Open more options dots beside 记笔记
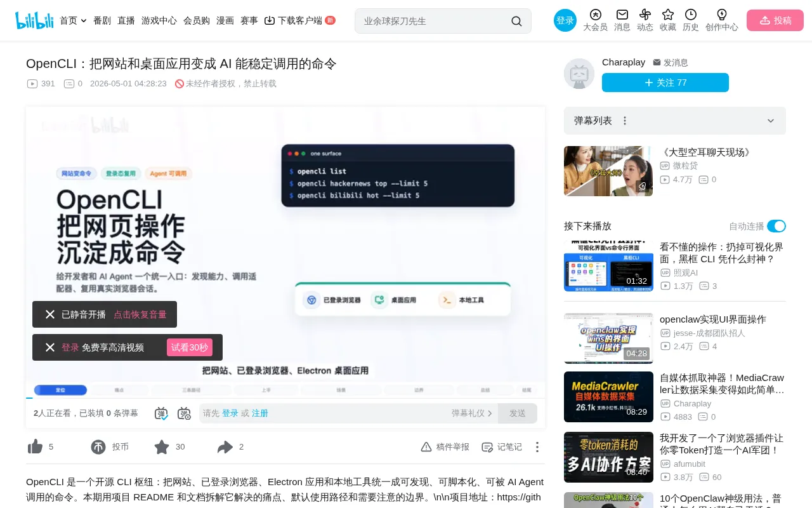The height and width of the screenshot is (508, 812). [x=537, y=447]
